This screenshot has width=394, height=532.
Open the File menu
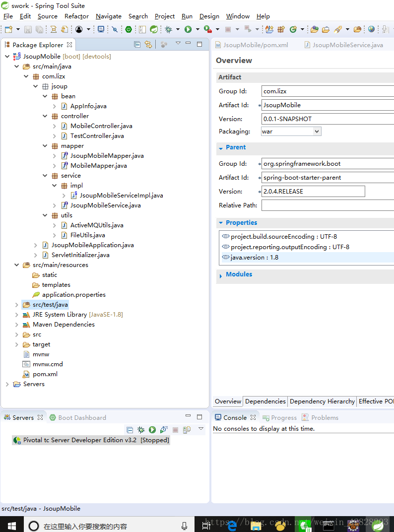pyautogui.click(x=8, y=16)
